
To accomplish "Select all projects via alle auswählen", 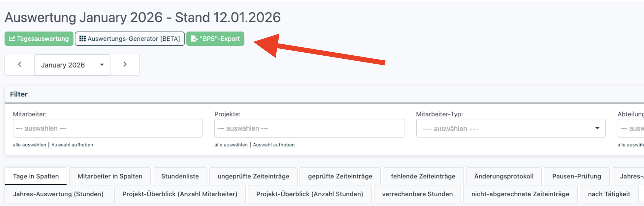I will pyautogui.click(x=231, y=145).
